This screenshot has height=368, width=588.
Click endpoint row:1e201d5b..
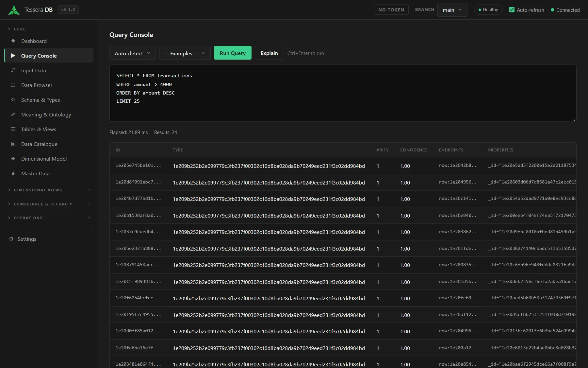tap(457, 282)
